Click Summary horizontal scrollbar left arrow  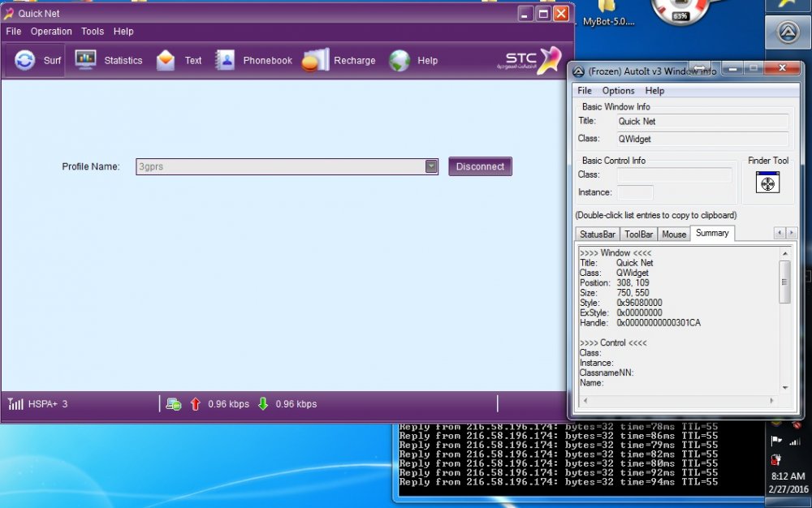click(x=585, y=400)
